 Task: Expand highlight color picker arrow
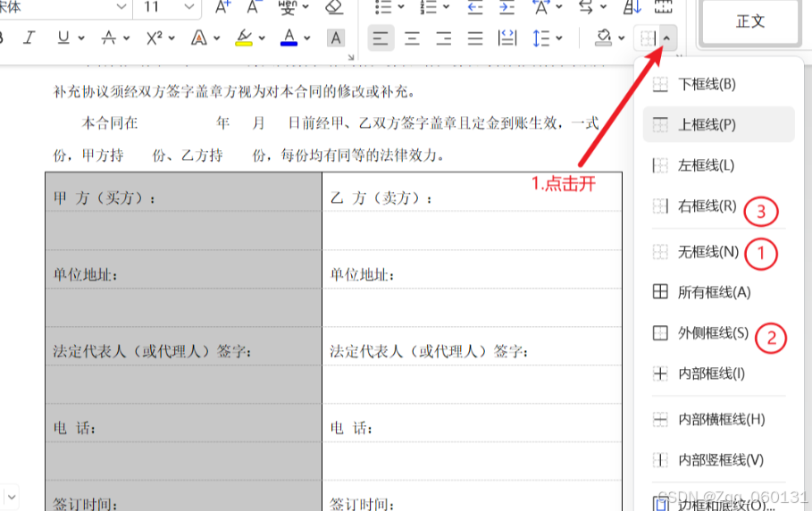(262, 38)
